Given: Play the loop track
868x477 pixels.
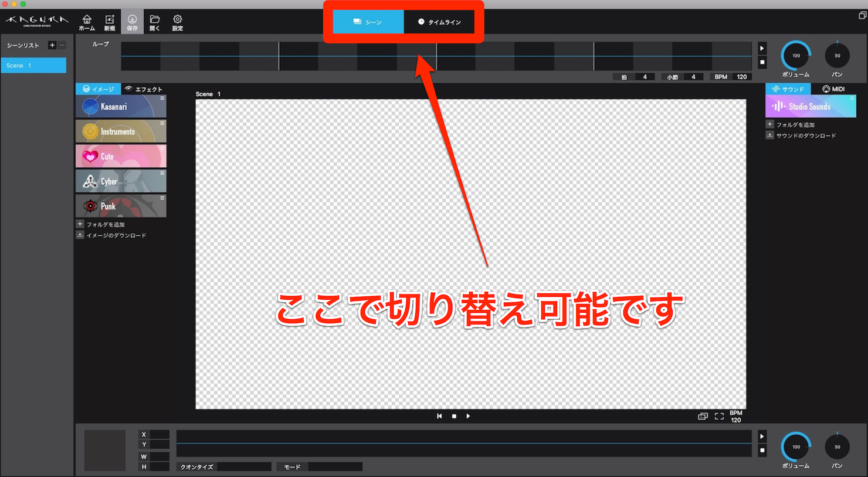Looking at the screenshot, I should click(762, 49).
